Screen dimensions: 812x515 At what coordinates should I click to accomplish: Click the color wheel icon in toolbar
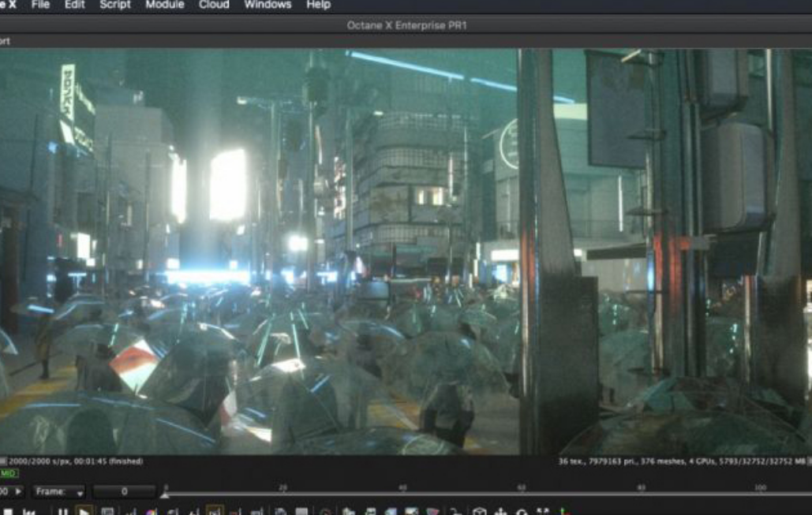coord(152,513)
